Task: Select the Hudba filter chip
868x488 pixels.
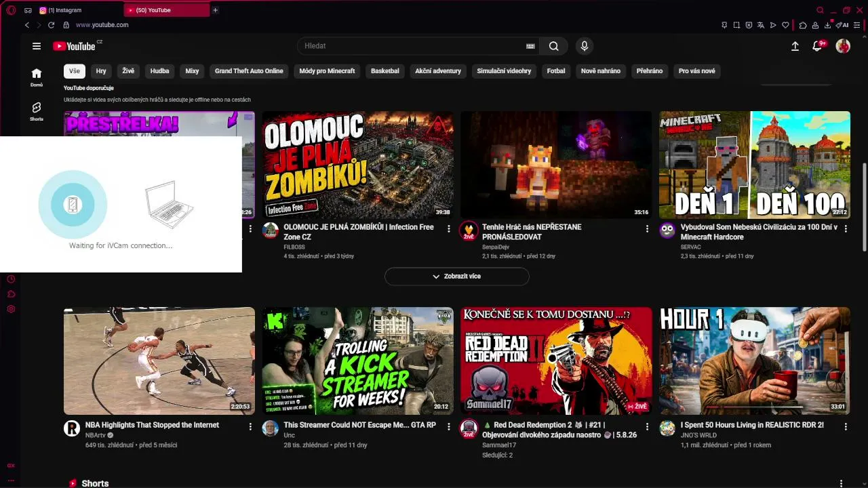Action: 160,71
